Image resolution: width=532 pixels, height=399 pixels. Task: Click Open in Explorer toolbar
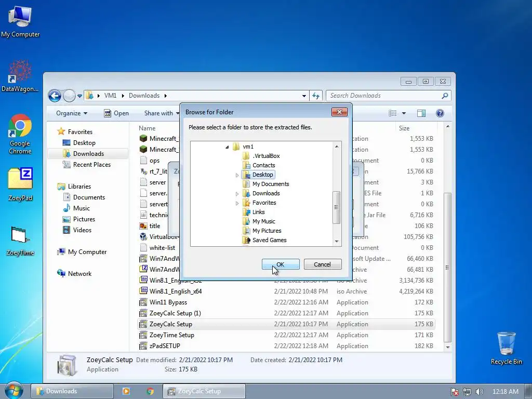pyautogui.click(x=116, y=113)
